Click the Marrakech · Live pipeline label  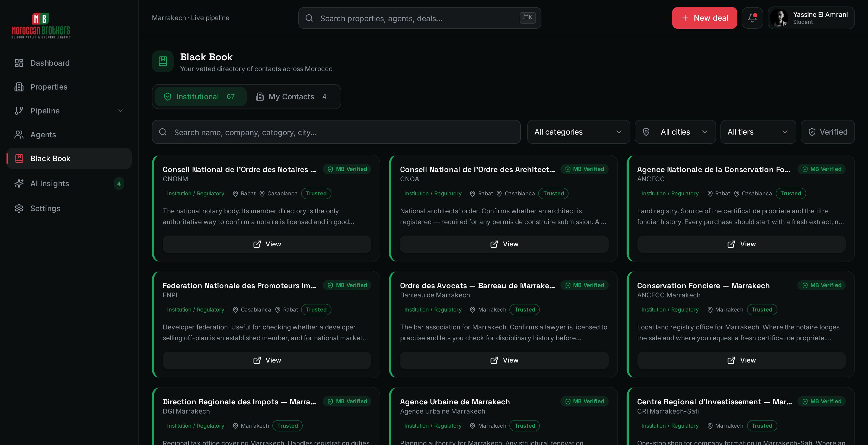[x=190, y=18]
